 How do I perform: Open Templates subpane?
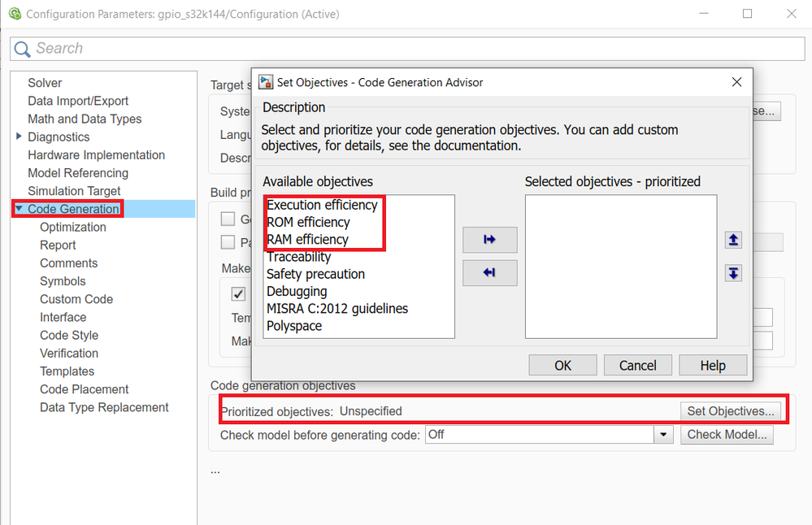click(x=67, y=371)
